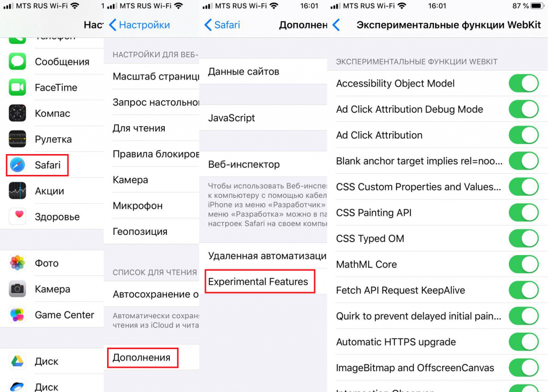The image size is (548, 392).
Task: Disable the Accessibility Object Model switch
Action: [523, 83]
